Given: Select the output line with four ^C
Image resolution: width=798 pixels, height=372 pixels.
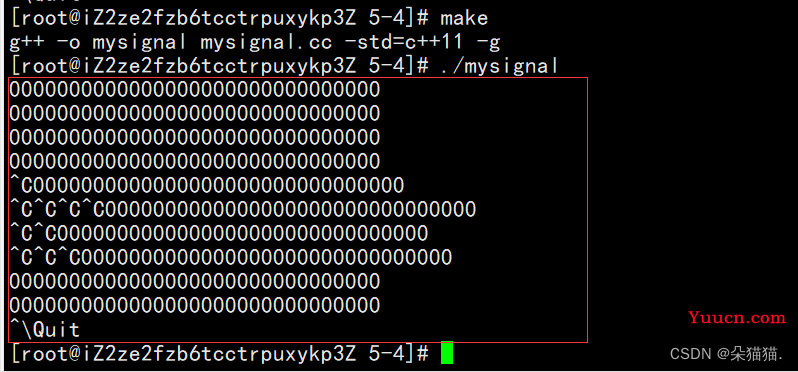Looking at the screenshot, I should [243, 209].
